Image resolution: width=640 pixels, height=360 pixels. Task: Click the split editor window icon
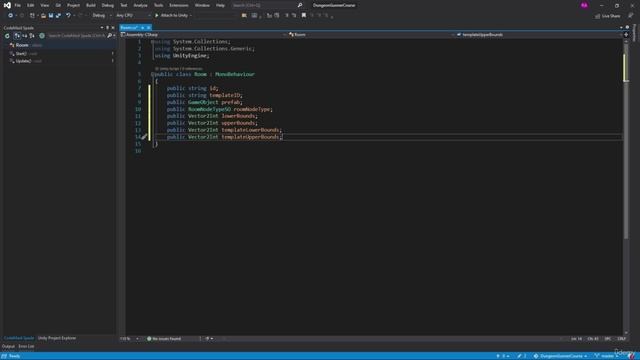point(626,35)
